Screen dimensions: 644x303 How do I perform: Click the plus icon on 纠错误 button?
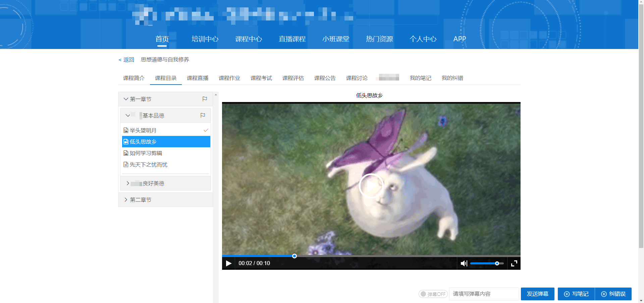[604, 294]
